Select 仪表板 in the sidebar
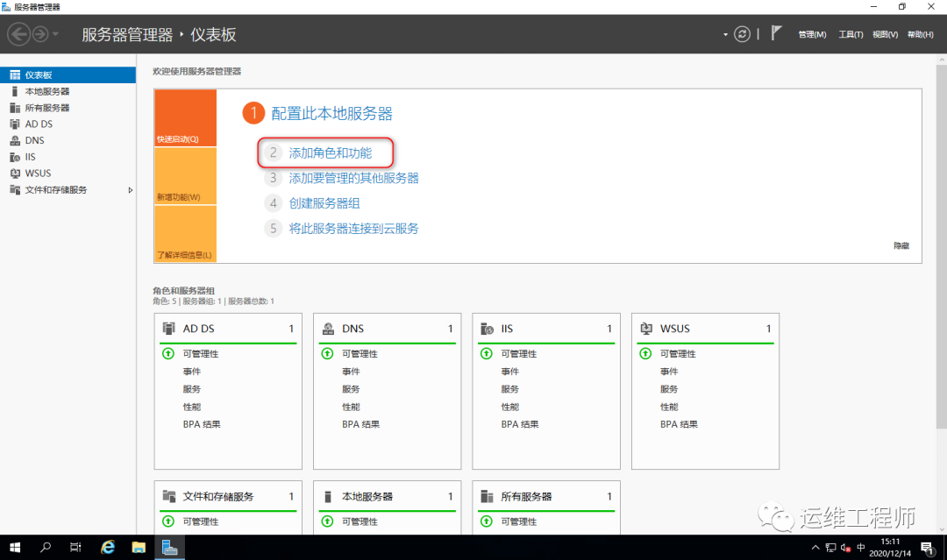The image size is (947, 560). (68, 74)
